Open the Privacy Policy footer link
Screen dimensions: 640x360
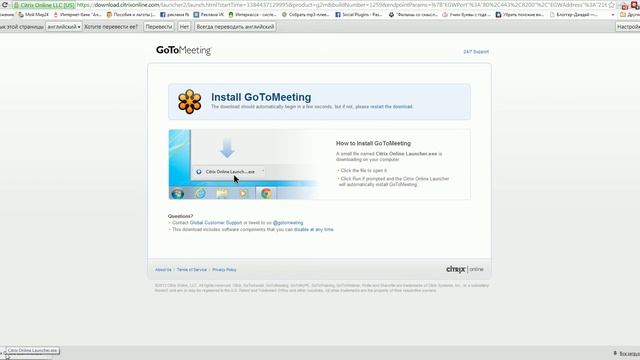tap(224, 270)
